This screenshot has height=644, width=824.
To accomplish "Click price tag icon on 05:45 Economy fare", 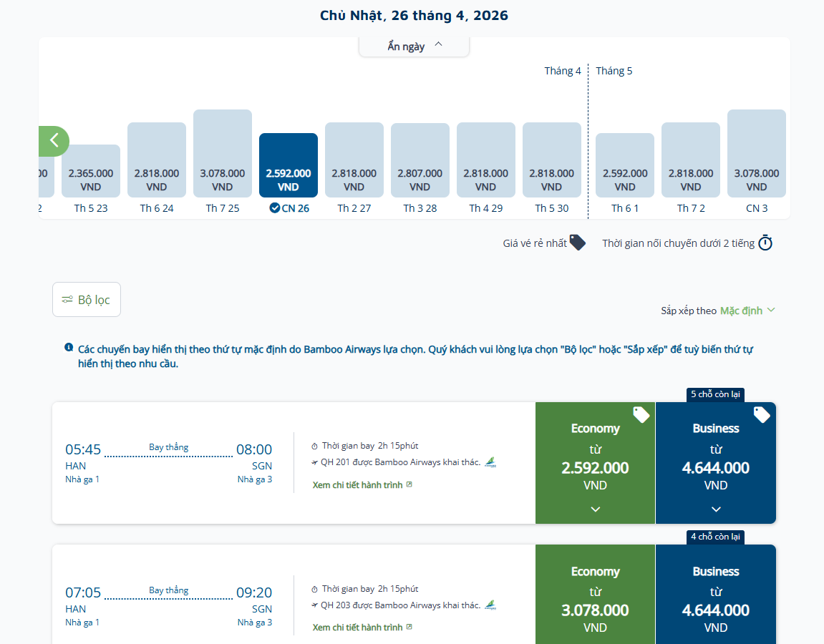I will point(641,414).
